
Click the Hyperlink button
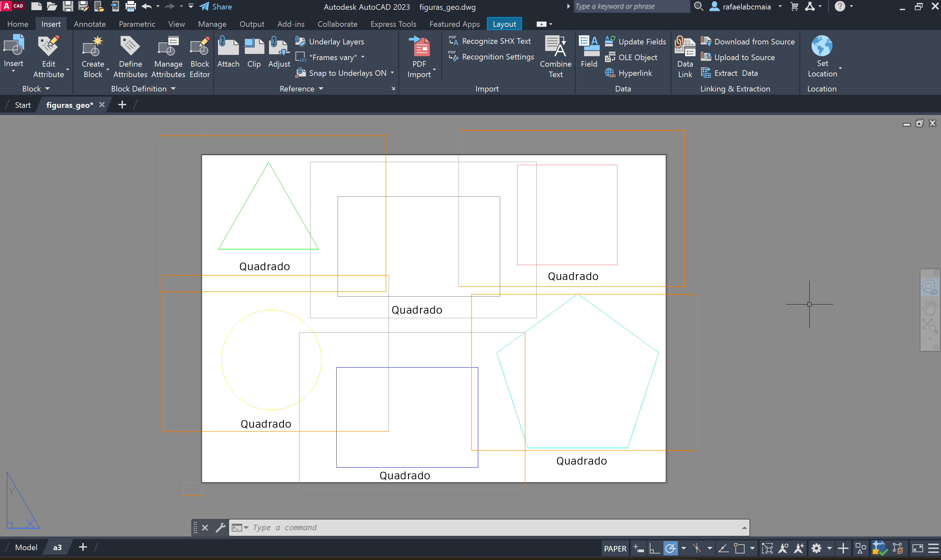pos(634,73)
